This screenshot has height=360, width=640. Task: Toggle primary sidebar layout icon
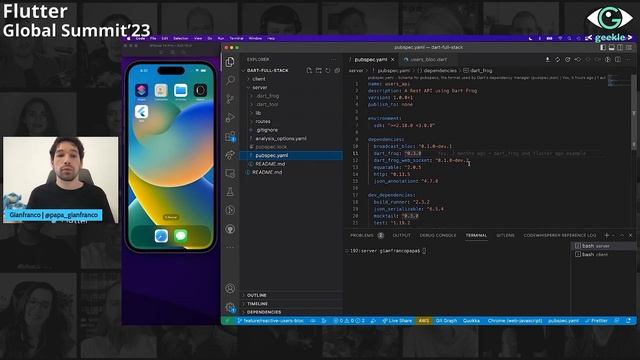click(x=603, y=47)
